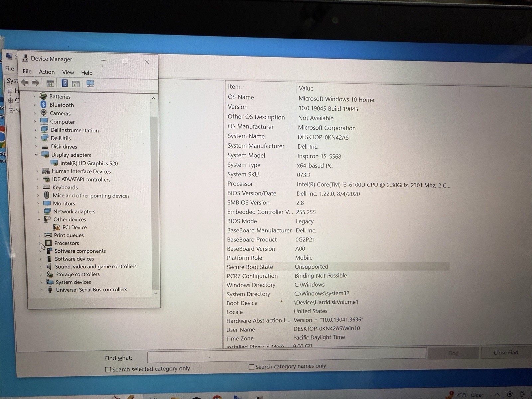
Task: Expand the Bluetooth node
Action: [x=35, y=104]
